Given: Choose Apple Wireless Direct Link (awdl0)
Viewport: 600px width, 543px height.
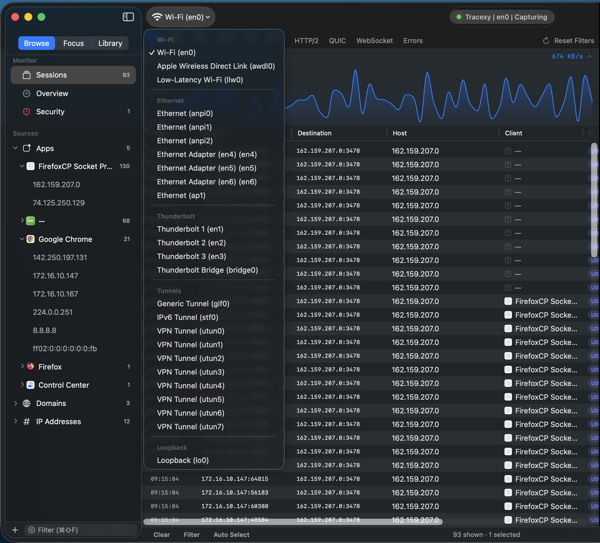Looking at the screenshot, I should 214,66.
